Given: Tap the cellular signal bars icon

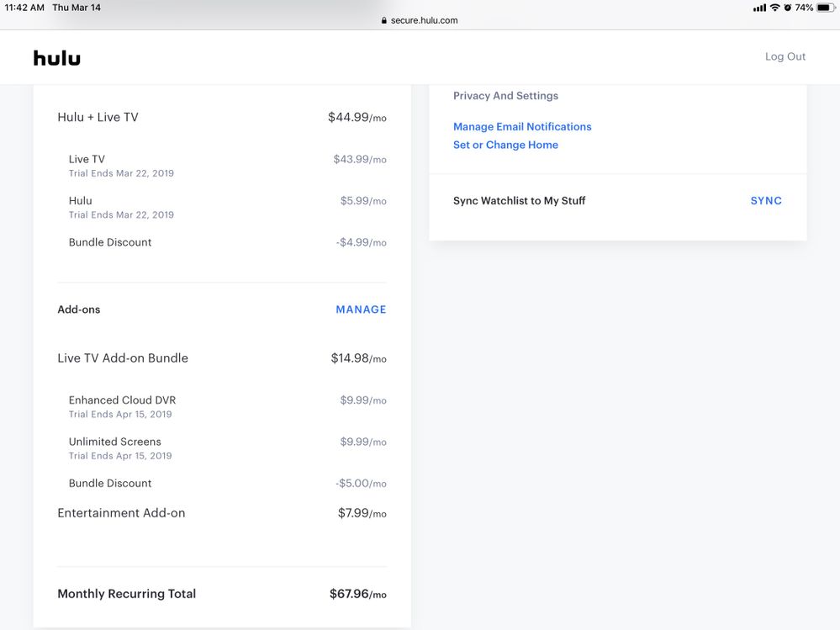Looking at the screenshot, I should pyautogui.click(x=759, y=8).
